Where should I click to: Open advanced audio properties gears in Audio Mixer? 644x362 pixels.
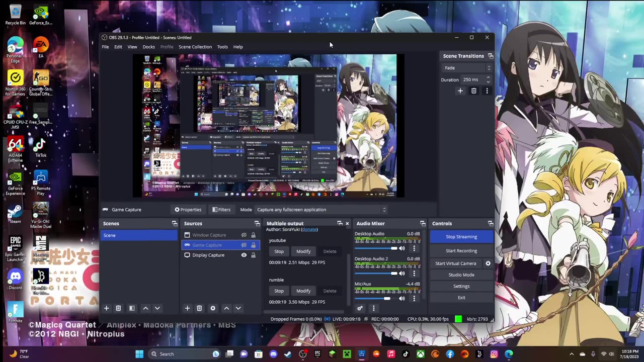[x=360, y=308]
